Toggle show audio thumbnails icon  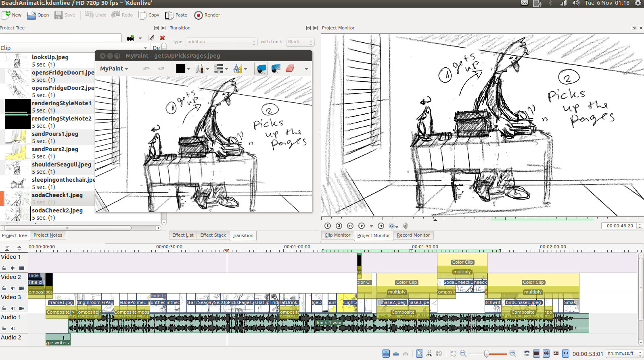(x=546, y=354)
